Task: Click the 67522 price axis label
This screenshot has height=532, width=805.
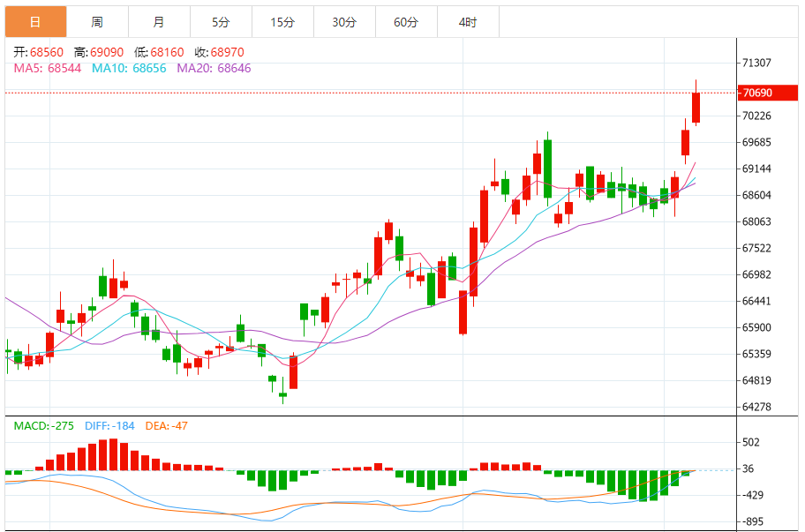Action: pyautogui.click(x=756, y=248)
